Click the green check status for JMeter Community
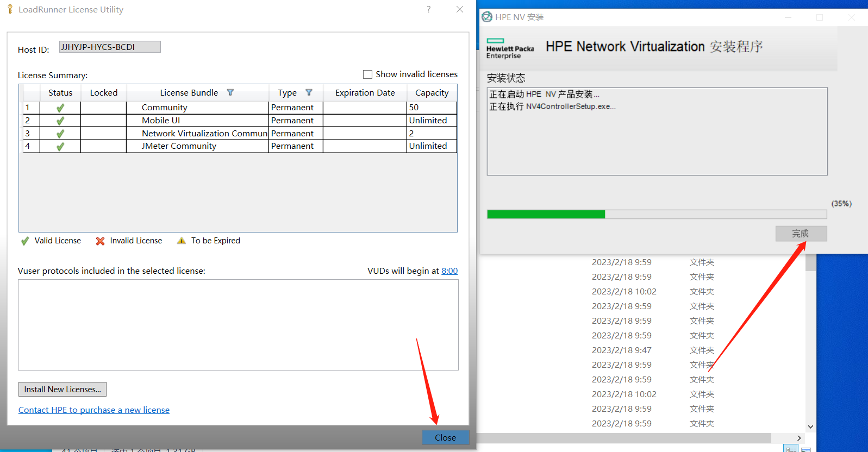 tap(60, 146)
